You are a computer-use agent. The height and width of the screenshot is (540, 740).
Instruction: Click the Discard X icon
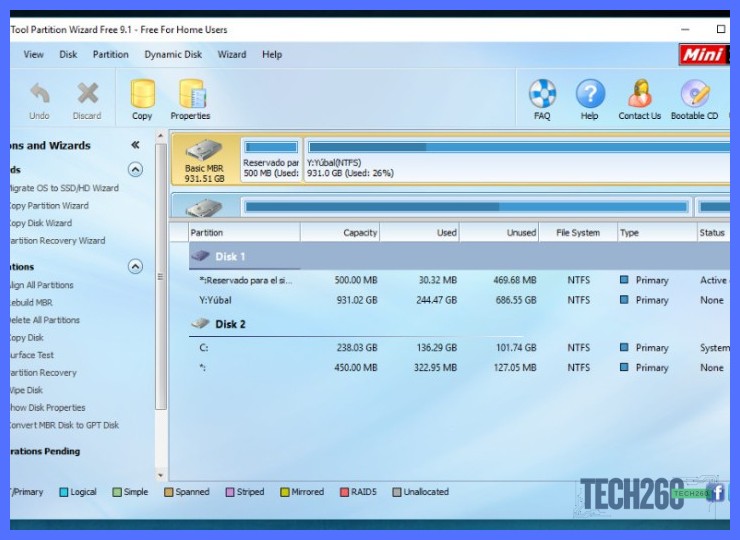pyautogui.click(x=88, y=93)
